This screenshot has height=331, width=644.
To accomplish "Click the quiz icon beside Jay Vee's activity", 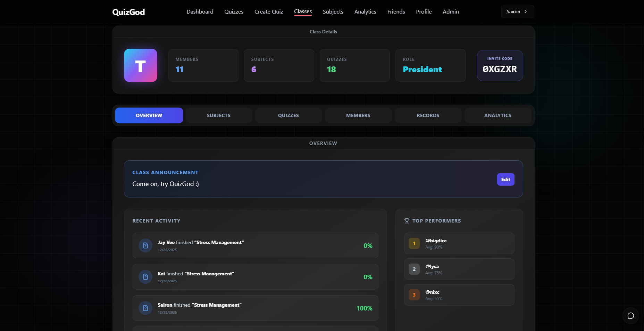I will point(145,245).
